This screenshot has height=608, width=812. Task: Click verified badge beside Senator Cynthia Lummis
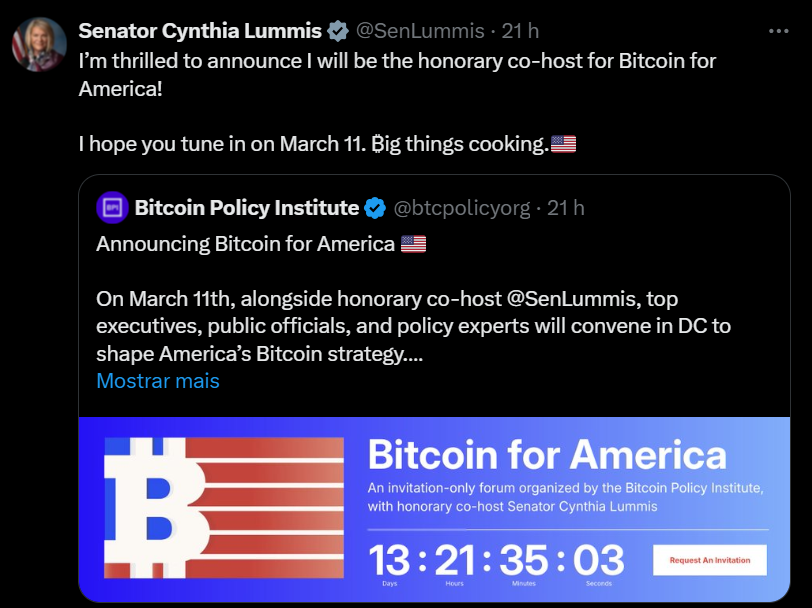pos(339,31)
